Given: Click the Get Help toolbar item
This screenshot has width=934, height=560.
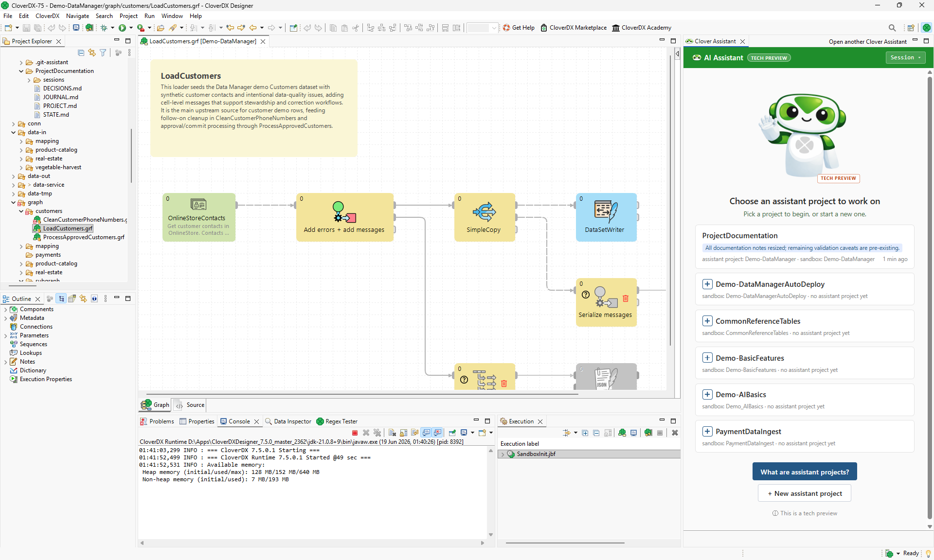Looking at the screenshot, I should (519, 28).
